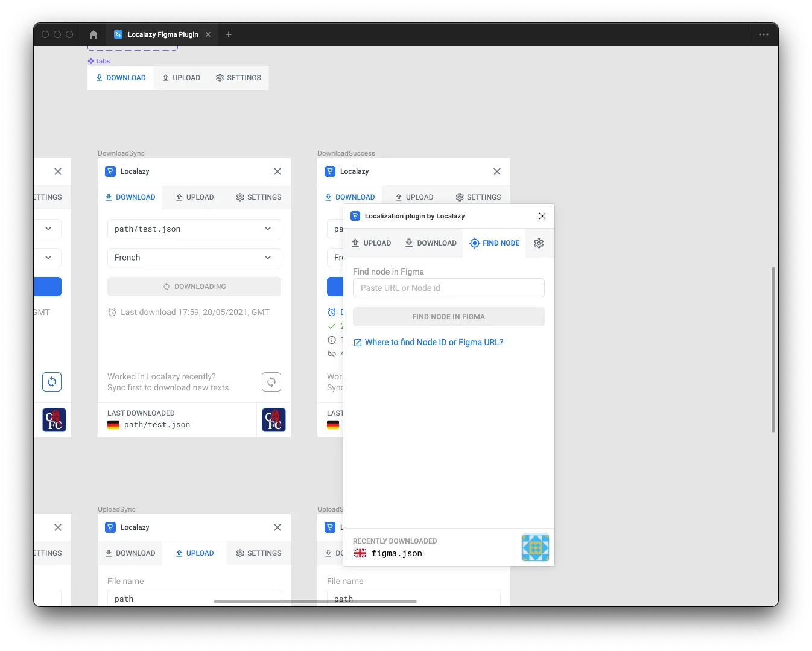Click the Figma home icon in the tab bar

(93, 34)
